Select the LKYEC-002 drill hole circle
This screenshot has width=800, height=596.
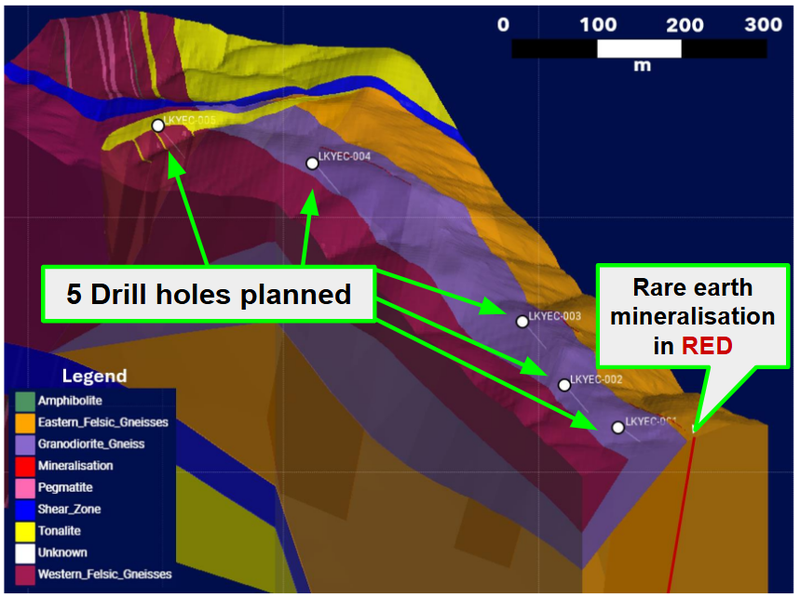click(x=564, y=384)
